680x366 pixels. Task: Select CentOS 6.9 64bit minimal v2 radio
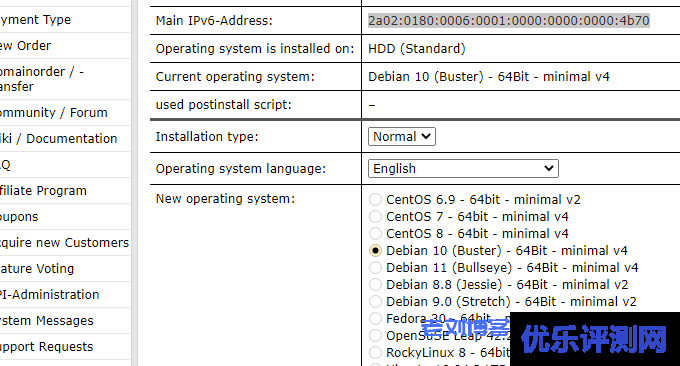click(x=375, y=199)
